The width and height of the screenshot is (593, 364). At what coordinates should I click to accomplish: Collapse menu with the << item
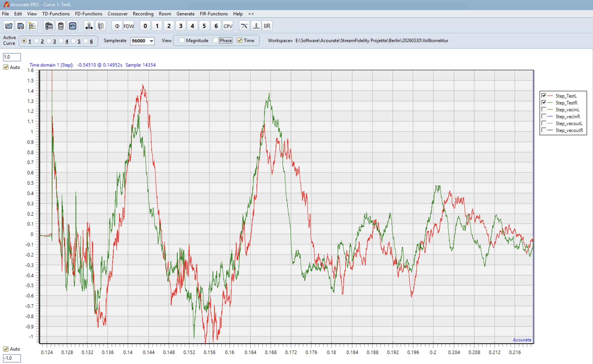[x=251, y=14]
